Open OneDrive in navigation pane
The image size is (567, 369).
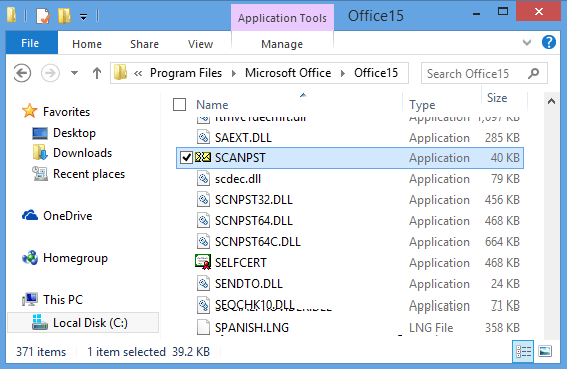(68, 216)
